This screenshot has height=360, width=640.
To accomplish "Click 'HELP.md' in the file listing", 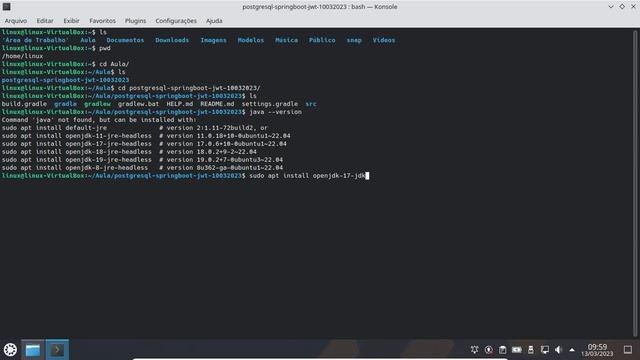I will pyautogui.click(x=180, y=104).
